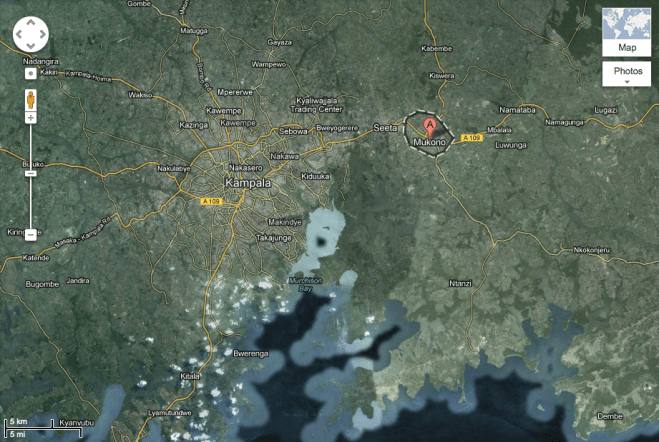Switch to Map view via world thumbnail
This screenshot has height=442, width=659.
coord(626,23)
